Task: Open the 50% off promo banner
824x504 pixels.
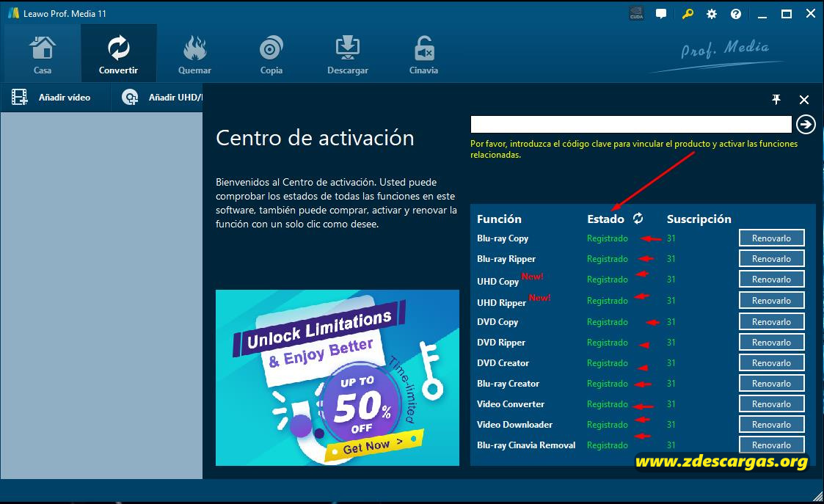Action: [338, 377]
